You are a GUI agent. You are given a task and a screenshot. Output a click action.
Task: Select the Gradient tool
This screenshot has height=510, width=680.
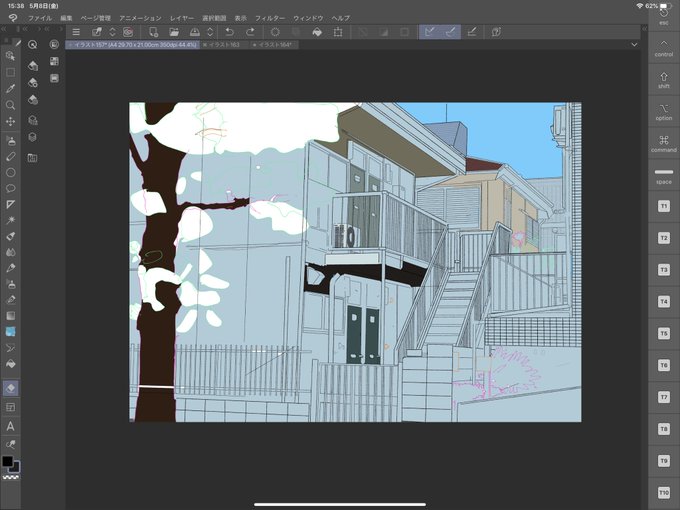[x=10, y=316]
